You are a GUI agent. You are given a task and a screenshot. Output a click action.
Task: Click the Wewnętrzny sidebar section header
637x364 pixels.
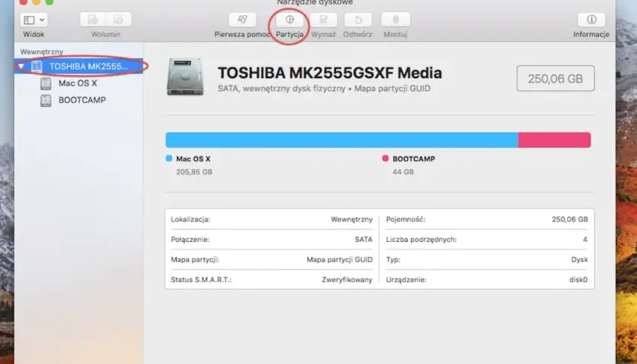point(42,52)
